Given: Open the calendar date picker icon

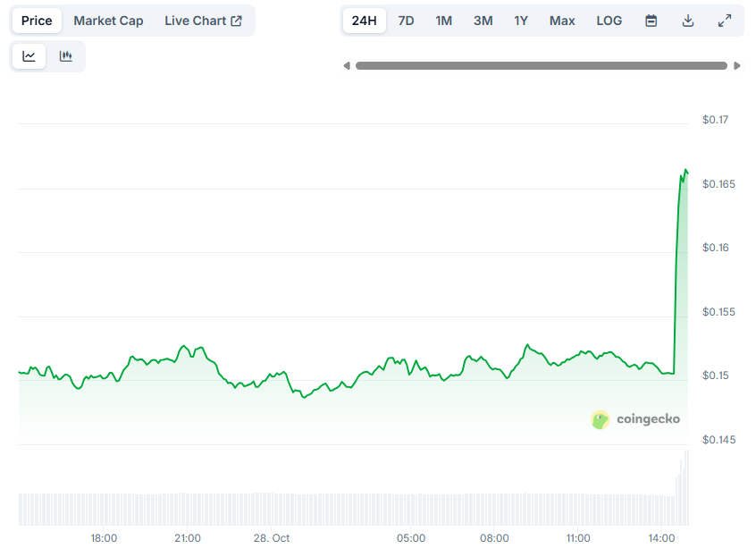Looking at the screenshot, I should click(651, 20).
